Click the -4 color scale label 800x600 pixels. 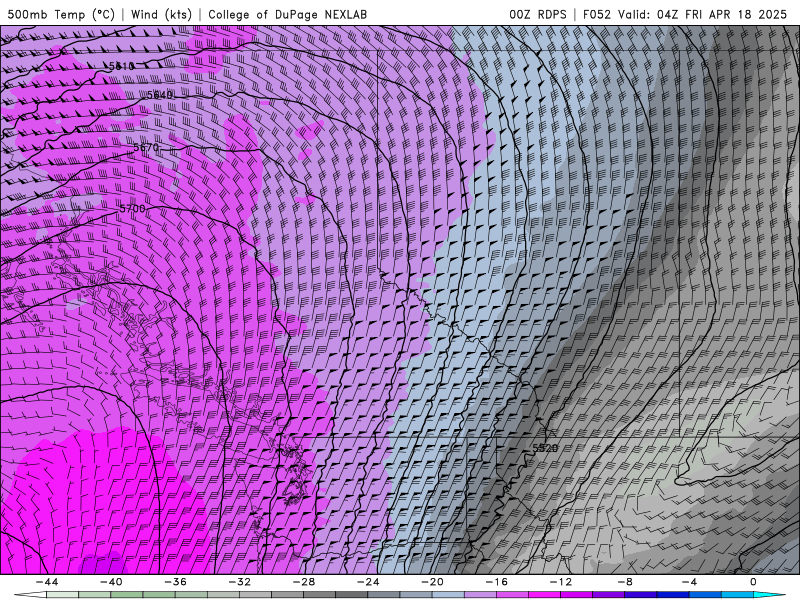[690, 582]
